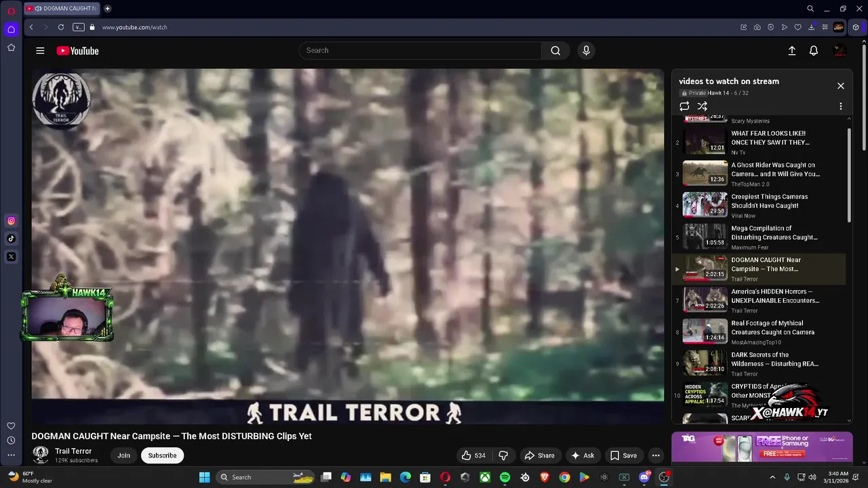Show hidden system tray icons chevron
Image resolution: width=868 pixels, height=488 pixels.
(x=772, y=477)
